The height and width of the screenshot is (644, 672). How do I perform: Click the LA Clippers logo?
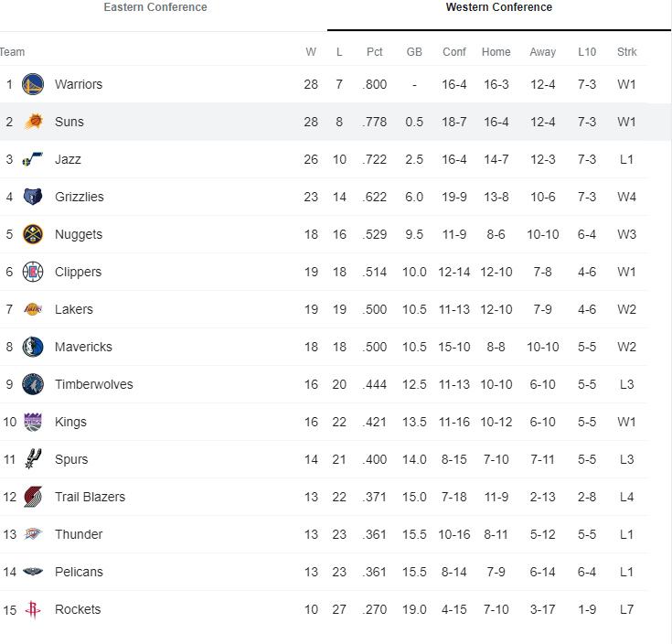coord(33,272)
